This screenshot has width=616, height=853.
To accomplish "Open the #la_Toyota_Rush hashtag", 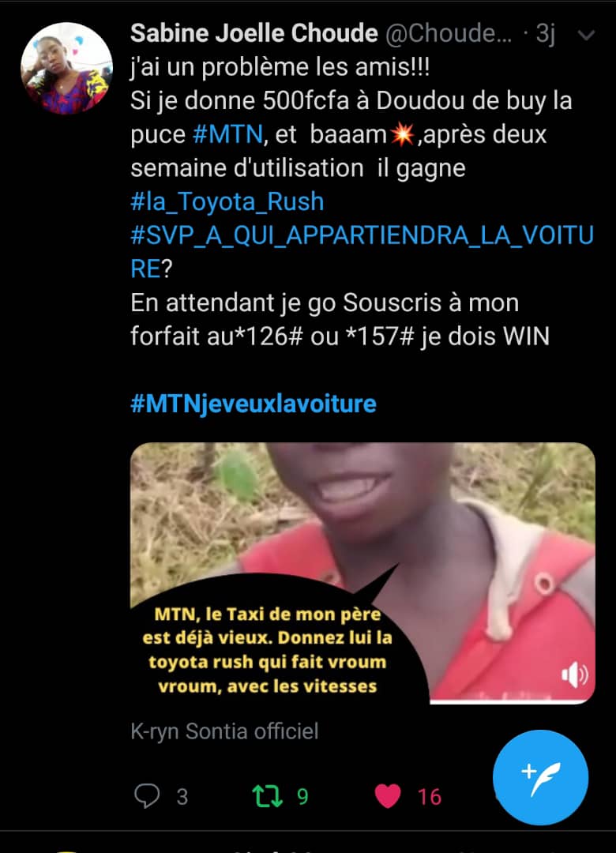I will [227, 202].
